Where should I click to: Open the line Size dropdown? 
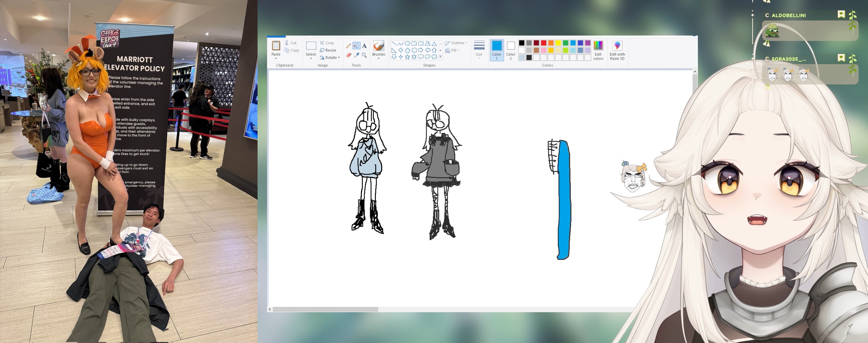(479, 50)
